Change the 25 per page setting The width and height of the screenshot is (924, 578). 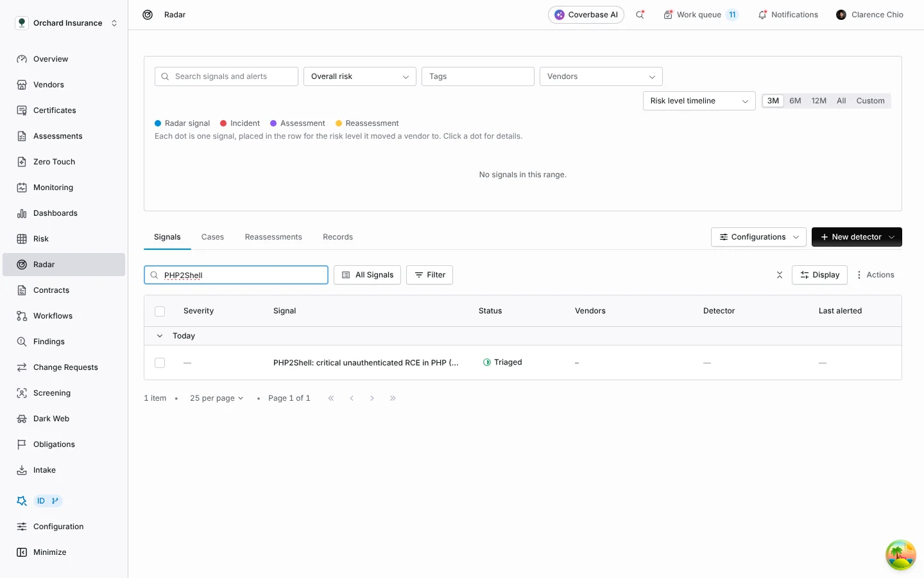coord(217,398)
